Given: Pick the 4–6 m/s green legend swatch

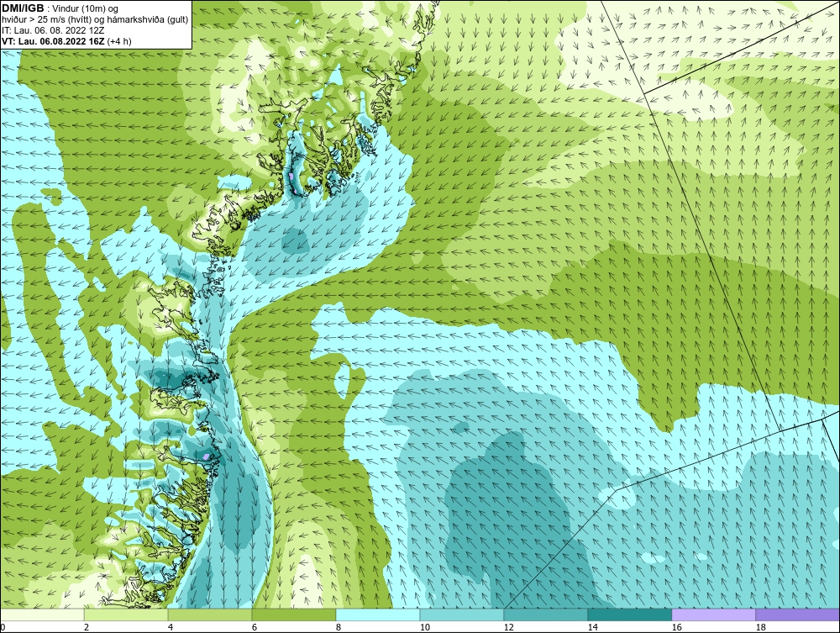Looking at the screenshot, I should pos(210,615).
